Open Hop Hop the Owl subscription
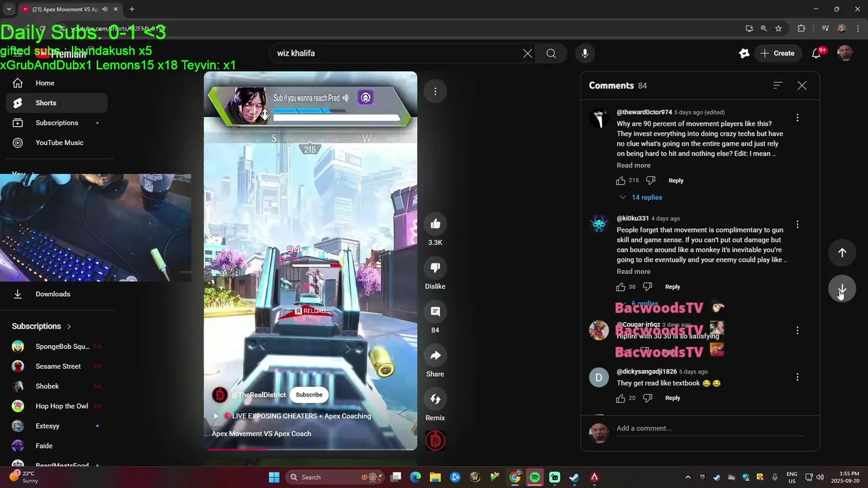The height and width of the screenshot is (488, 868). click(x=57, y=406)
